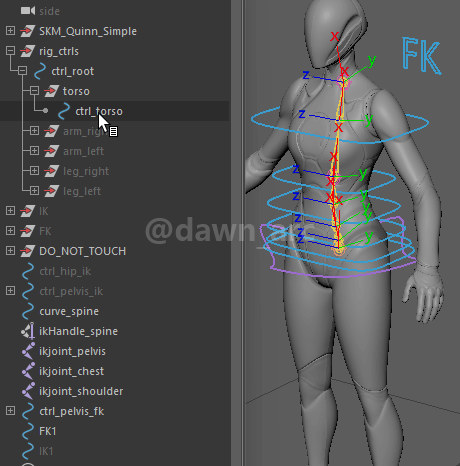Select the ctrl_pelvis_fk item
Screen dimensions: 460x466
click(72, 411)
